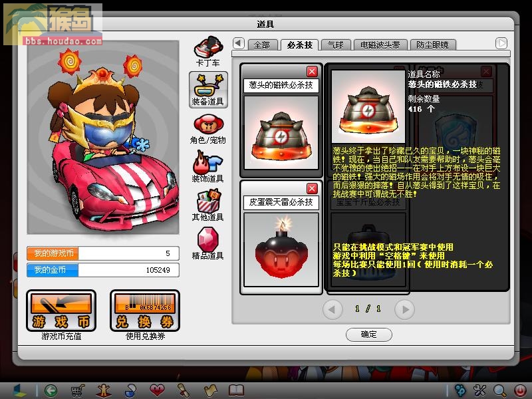Open the 卡丁车 kart category

[x=208, y=52]
